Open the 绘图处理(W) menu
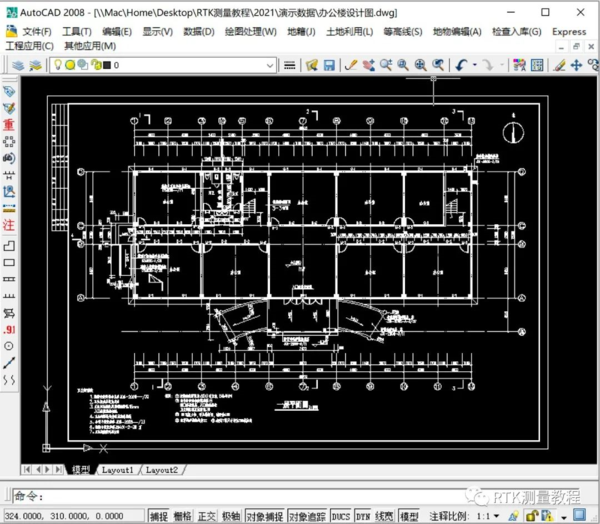 coord(251,32)
